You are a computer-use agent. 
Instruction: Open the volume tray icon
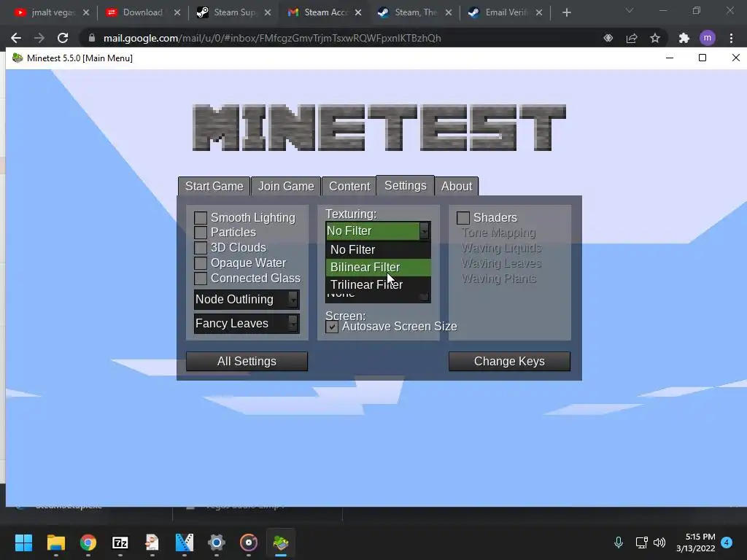659,542
